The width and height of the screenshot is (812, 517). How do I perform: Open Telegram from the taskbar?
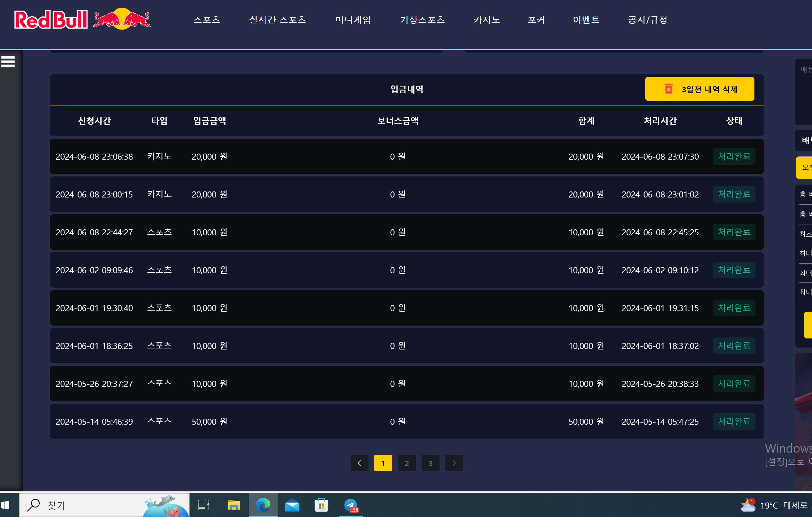(x=351, y=505)
